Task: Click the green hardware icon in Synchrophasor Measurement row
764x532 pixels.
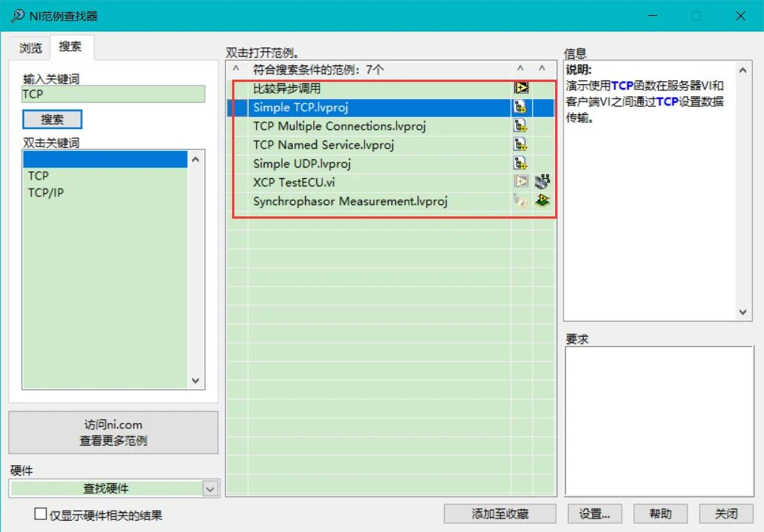Action: point(542,200)
